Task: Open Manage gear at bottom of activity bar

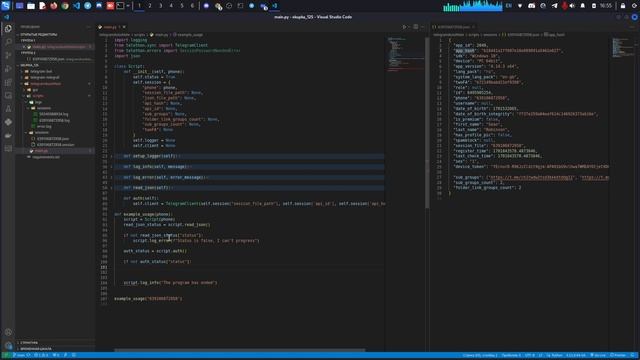Action: pyautogui.click(x=8, y=346)
